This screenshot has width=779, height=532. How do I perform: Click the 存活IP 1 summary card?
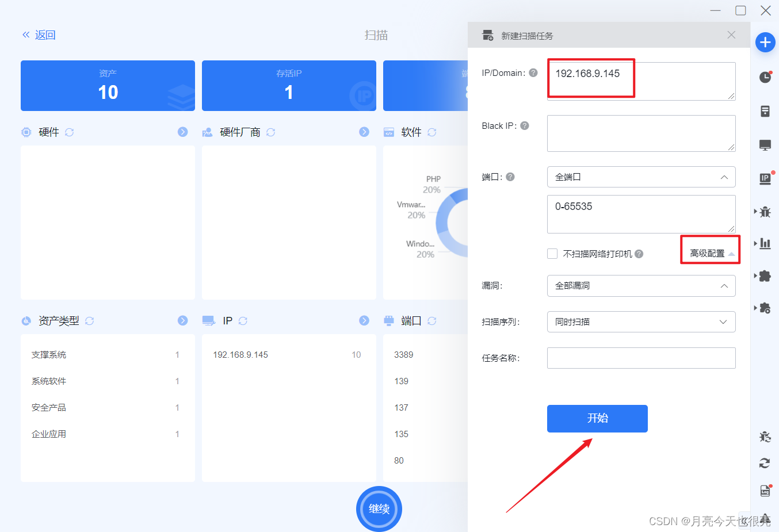(x=289, y=86)
